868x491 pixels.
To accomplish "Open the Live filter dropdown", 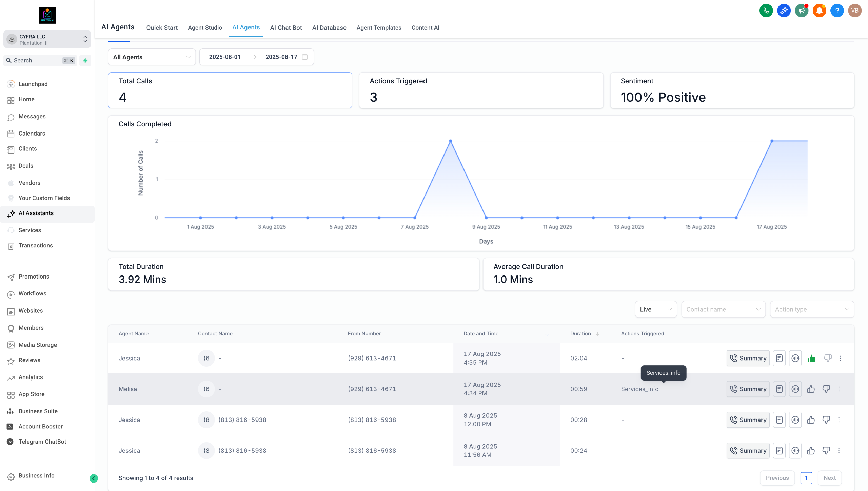I will tap(655, 309).
